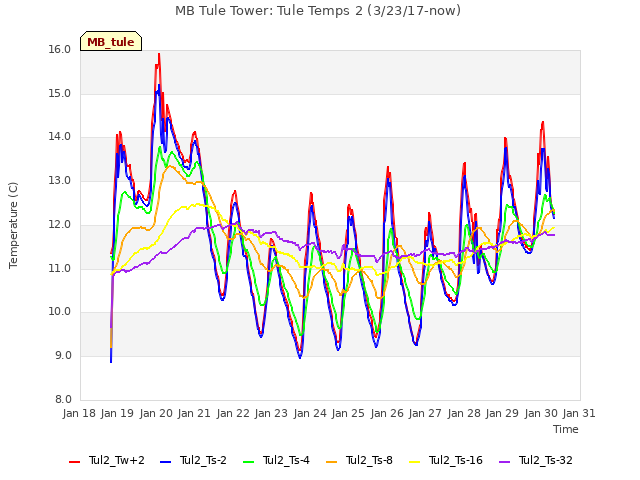Click the Jan 27 x-axis tick label
Screen dimensions: 640x480
[425, 413]
